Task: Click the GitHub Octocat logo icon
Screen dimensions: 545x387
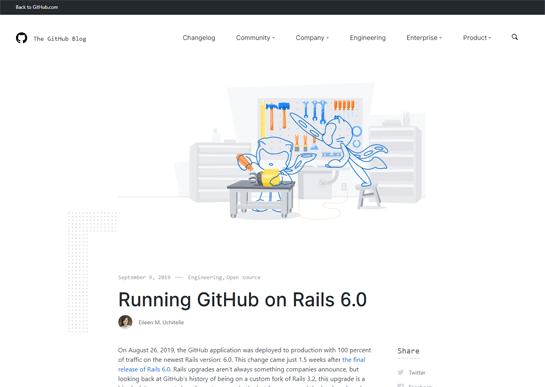Action: pyautogui.click(x=22, y=38)
